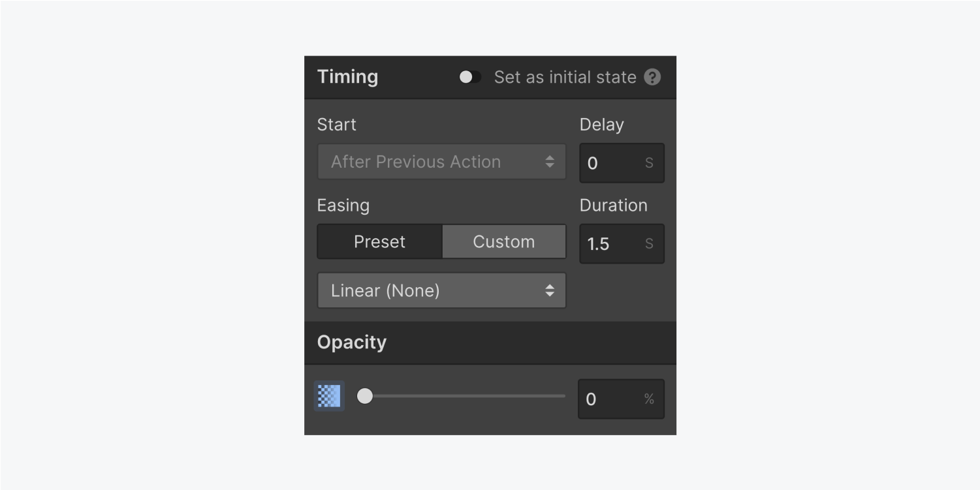Screen dimensions: 980x490
Task: Click the transparency checkerboard swatch under Opacity
Action: 329,395
